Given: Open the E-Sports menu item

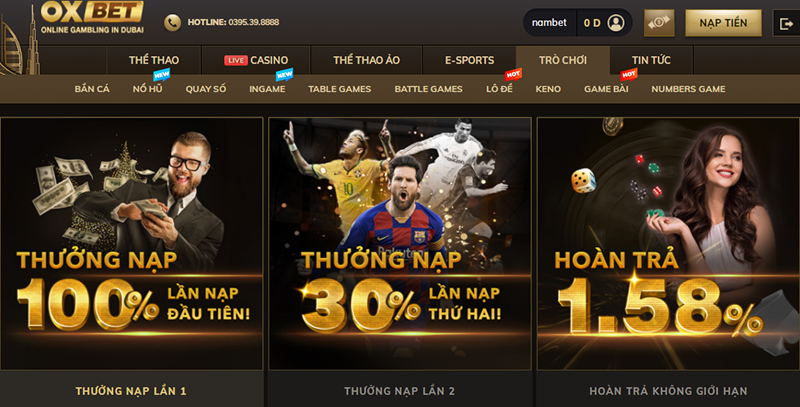Looking at the screenshot, I should point(469,60).
